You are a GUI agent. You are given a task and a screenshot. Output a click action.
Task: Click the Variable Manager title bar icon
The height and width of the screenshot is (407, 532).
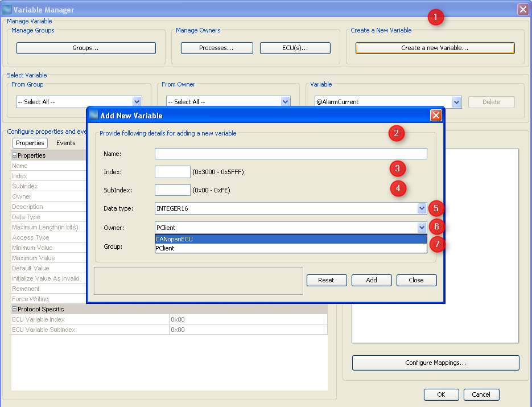(8, 10)
